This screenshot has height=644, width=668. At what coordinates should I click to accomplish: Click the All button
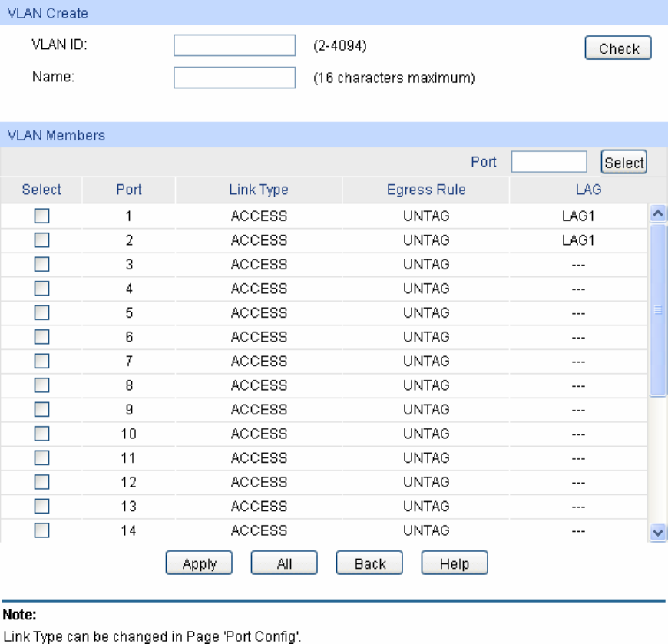pyautogui.click(x=284, y=563)
